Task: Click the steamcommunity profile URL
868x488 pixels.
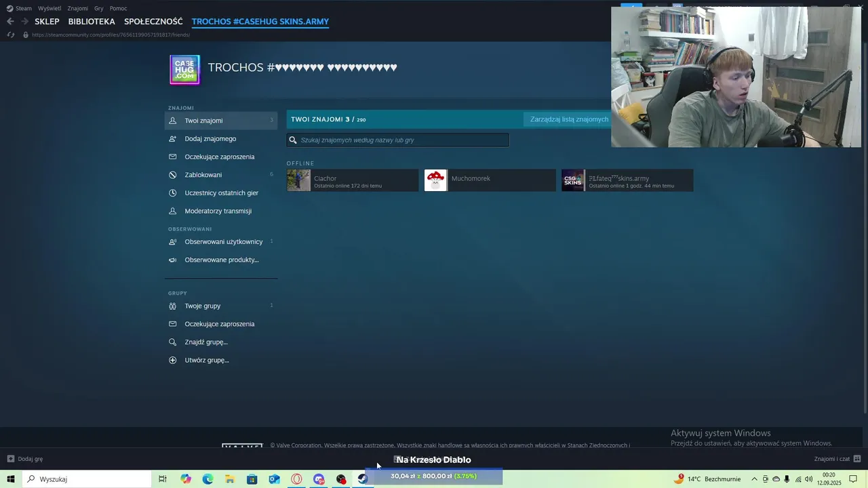Action: point(111,35)
